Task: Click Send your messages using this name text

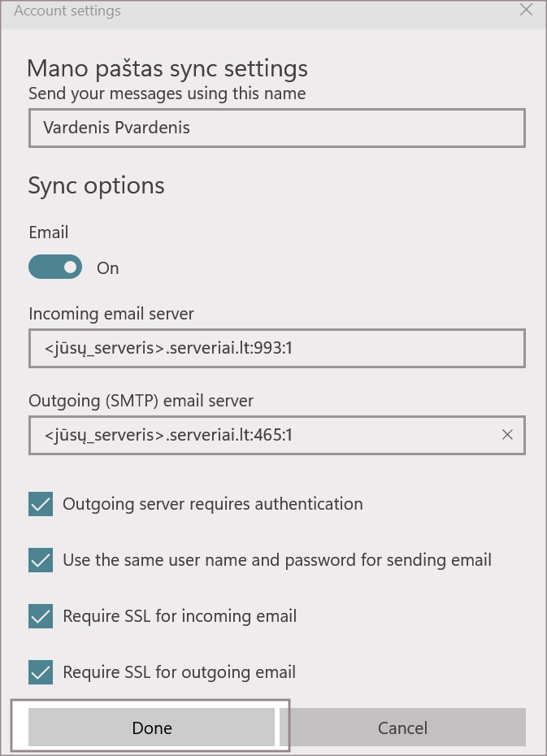Action: [167, 93]
